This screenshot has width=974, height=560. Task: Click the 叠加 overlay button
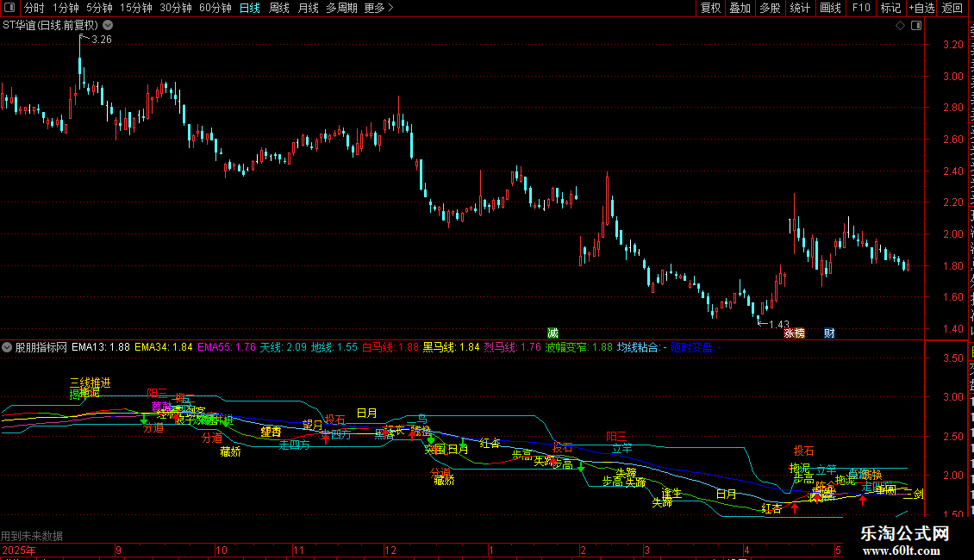point(740,8)
